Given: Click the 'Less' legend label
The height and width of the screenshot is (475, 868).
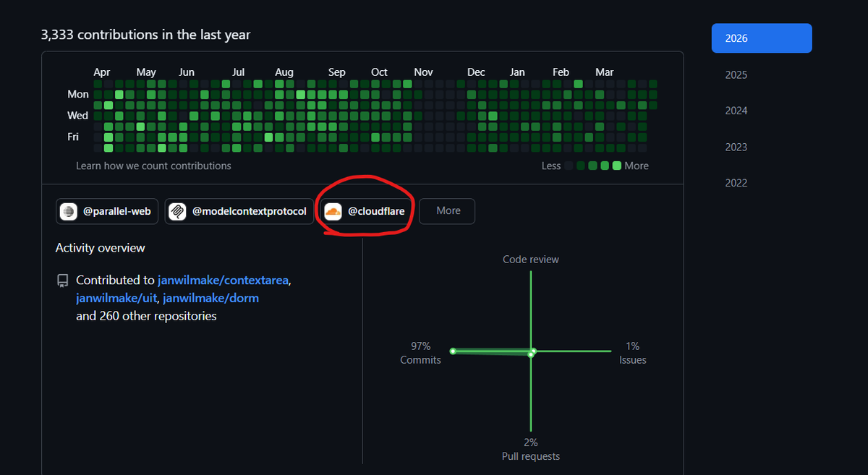Looking at the screenshot, I should [x=551, y=166].
